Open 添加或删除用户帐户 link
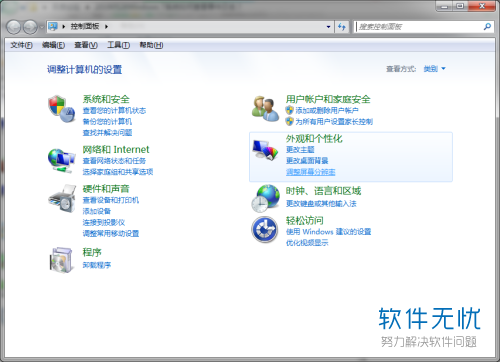This screenshot has height=362, width=500. pos(327,110)
